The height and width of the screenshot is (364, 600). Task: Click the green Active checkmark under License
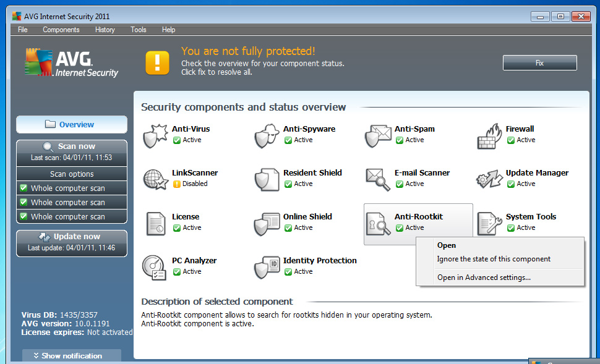tap(176, 228)
